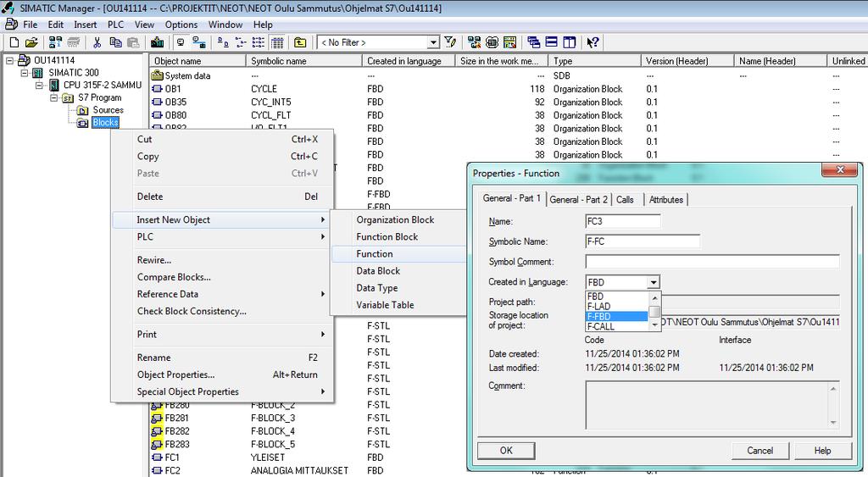868x477 pixels.
Task: Open the No Filter dropdown
Action: coord(433,42)
